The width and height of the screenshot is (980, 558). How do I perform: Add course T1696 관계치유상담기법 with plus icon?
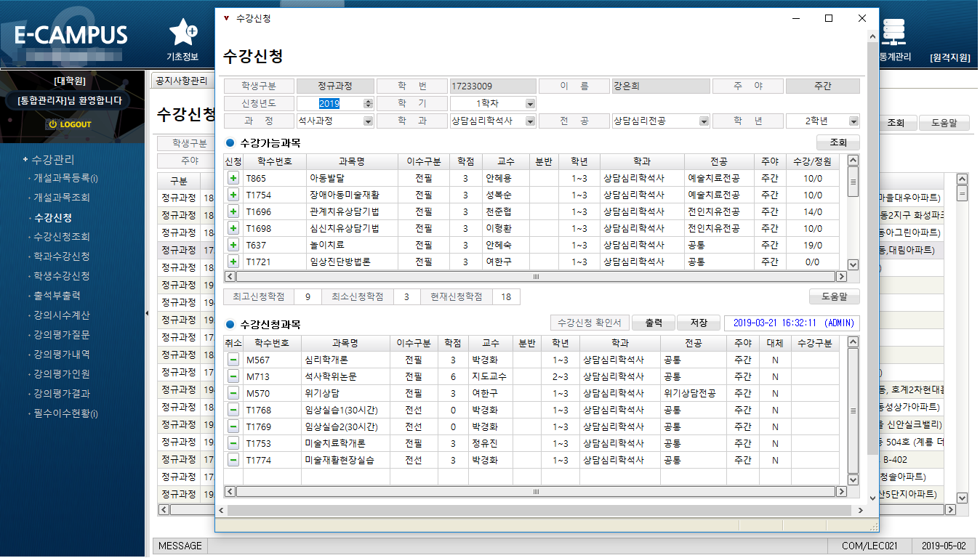pos(233,211)
